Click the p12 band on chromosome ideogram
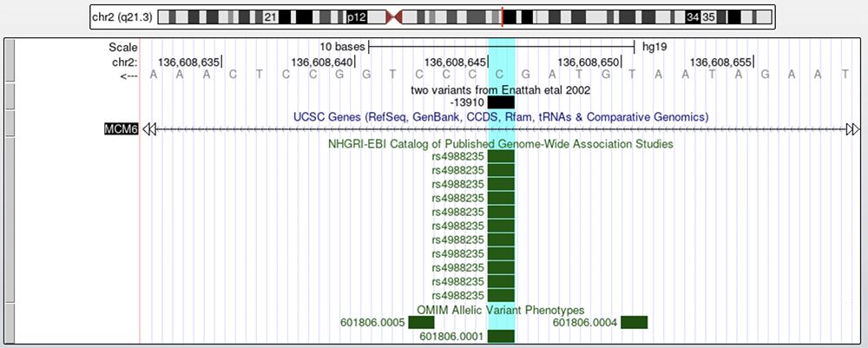Image resolution: width=868 pixels, height=348 pixels. [356, 16]
